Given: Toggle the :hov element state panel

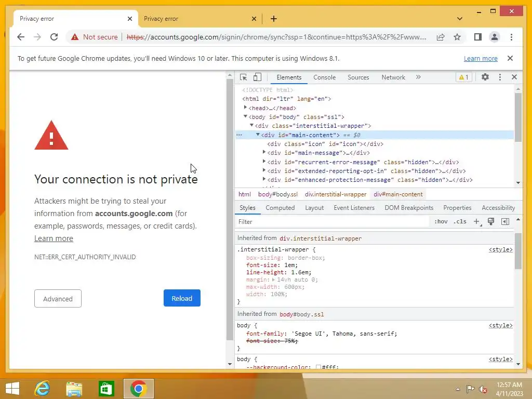Looking at the screenshot, I should click(441, 221).
